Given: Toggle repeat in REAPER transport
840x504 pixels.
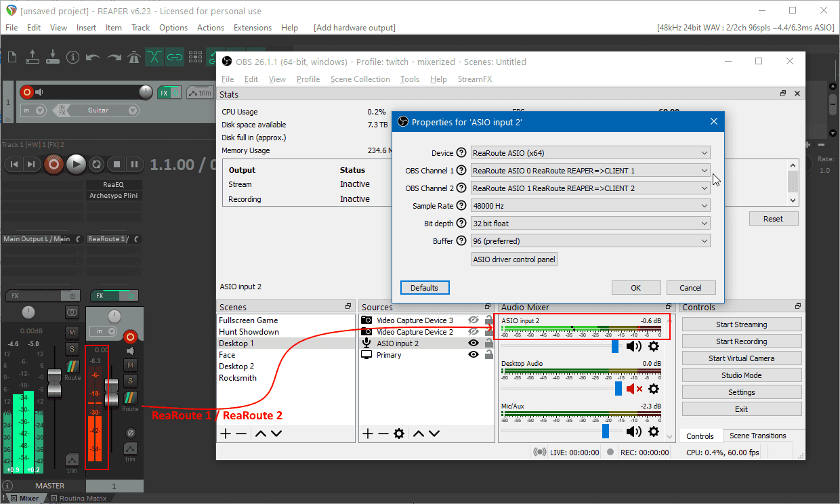Looking at the screenshot, I should point(96,164).
